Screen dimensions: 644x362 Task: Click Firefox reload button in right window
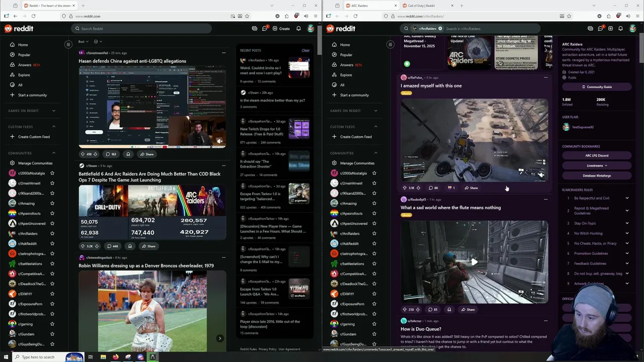pos(355,16)
